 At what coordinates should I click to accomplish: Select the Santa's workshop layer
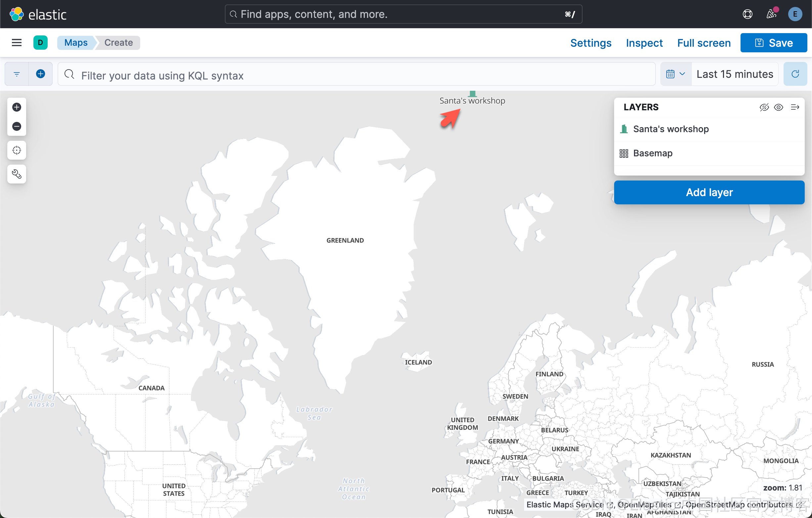point(670,129)
